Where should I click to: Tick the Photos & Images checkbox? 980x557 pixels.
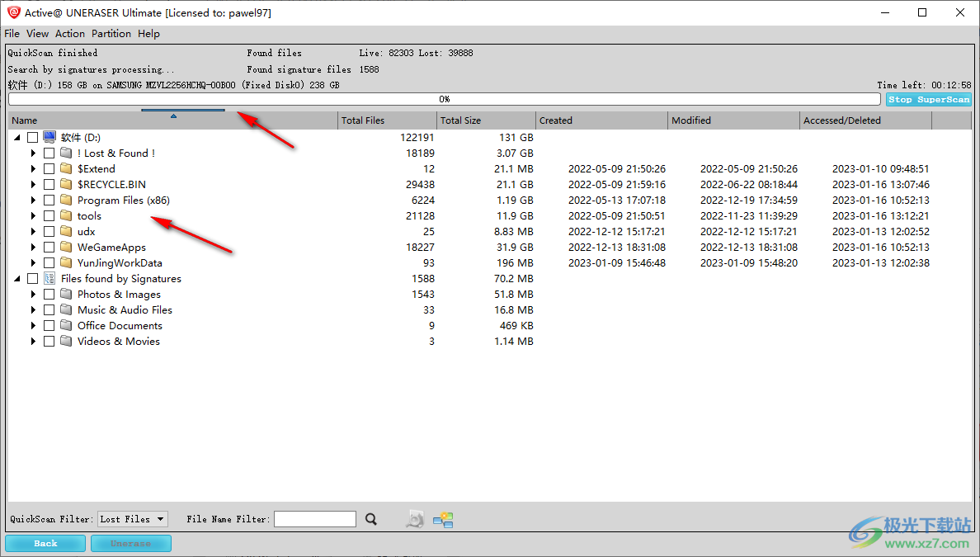point(49,295)
